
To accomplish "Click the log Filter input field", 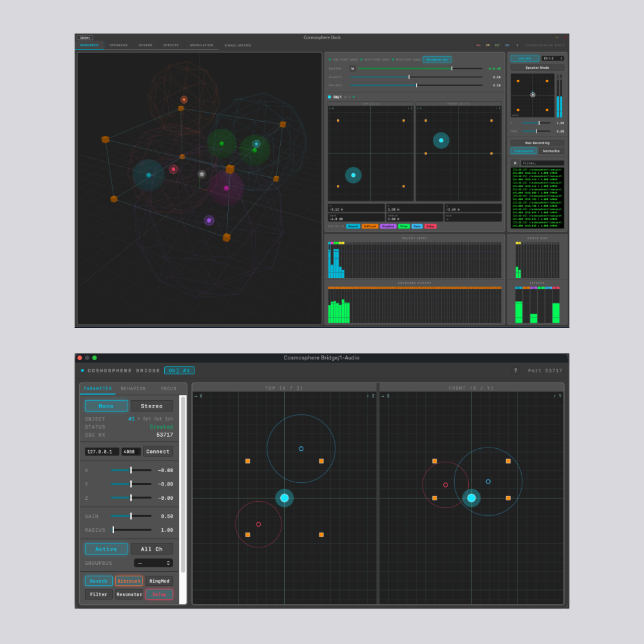I will pos(542,163).
